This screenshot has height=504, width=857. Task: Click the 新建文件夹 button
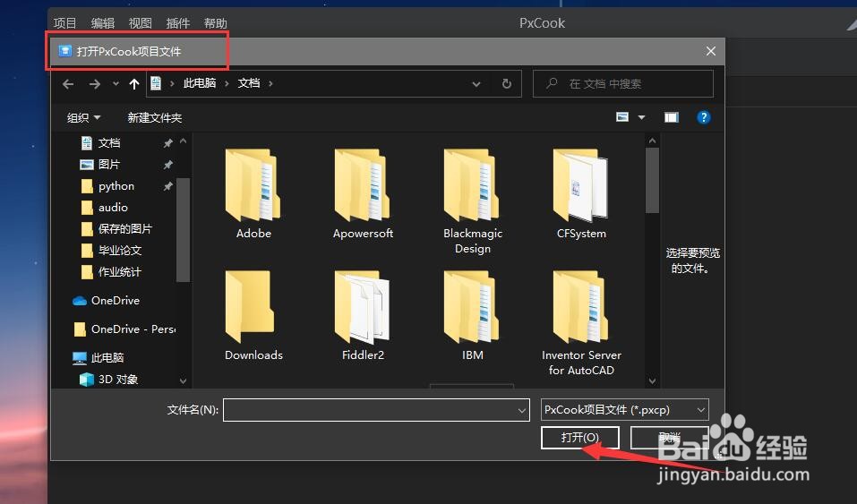click(x=155, y=117)
